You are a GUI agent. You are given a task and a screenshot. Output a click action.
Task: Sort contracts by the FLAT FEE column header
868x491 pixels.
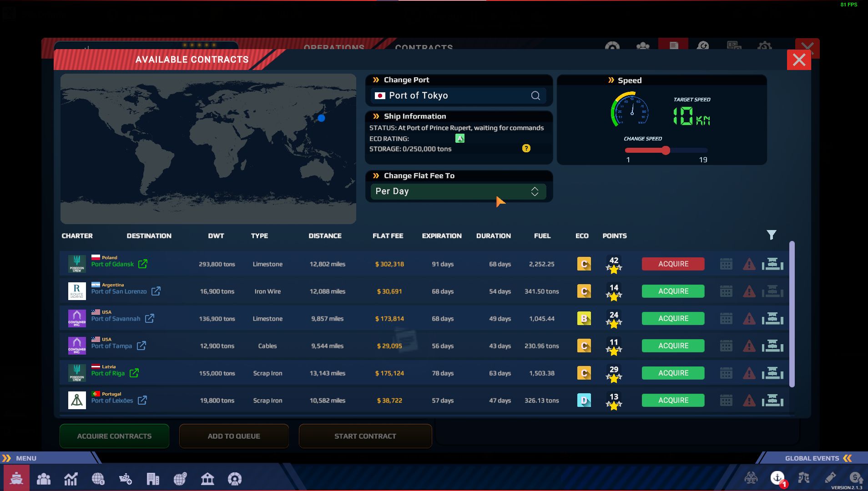point(388,236)
